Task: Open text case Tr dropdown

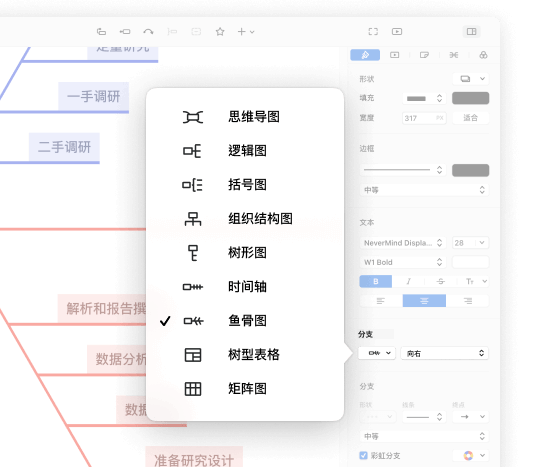Action: [476, 281]
